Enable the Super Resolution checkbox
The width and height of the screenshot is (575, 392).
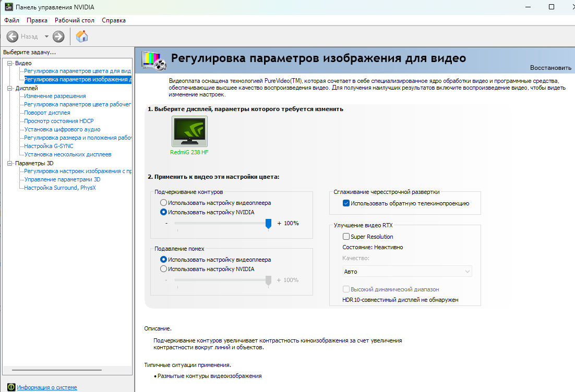346,237
